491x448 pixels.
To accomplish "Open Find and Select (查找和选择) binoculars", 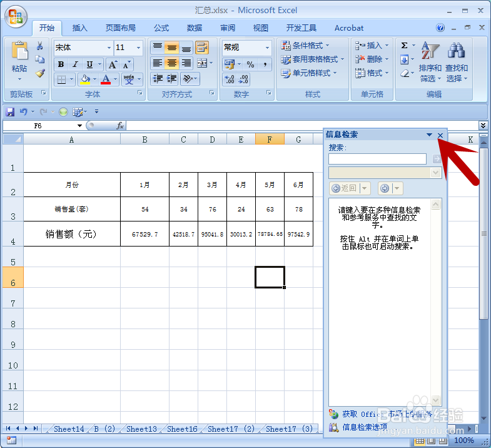I will pyautogui.click(x=457, y=62).
